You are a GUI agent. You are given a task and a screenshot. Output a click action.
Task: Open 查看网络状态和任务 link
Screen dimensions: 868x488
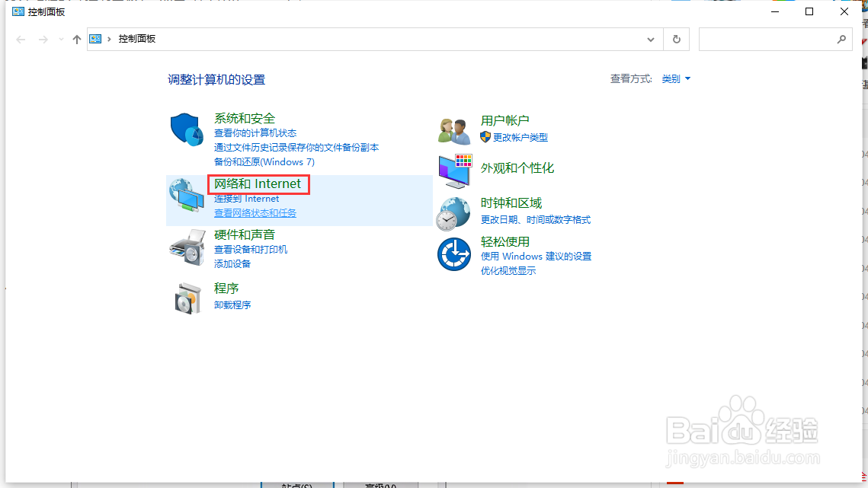coord(255,212)
